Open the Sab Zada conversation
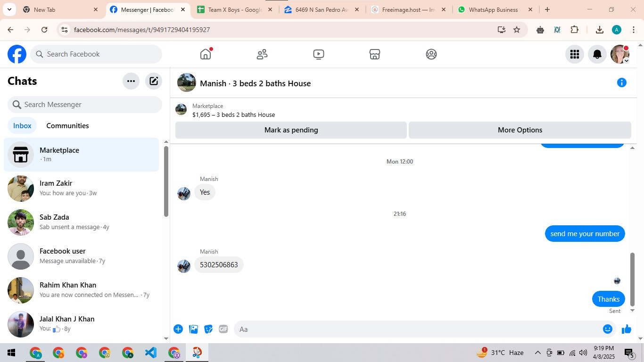 coord(81,222)
